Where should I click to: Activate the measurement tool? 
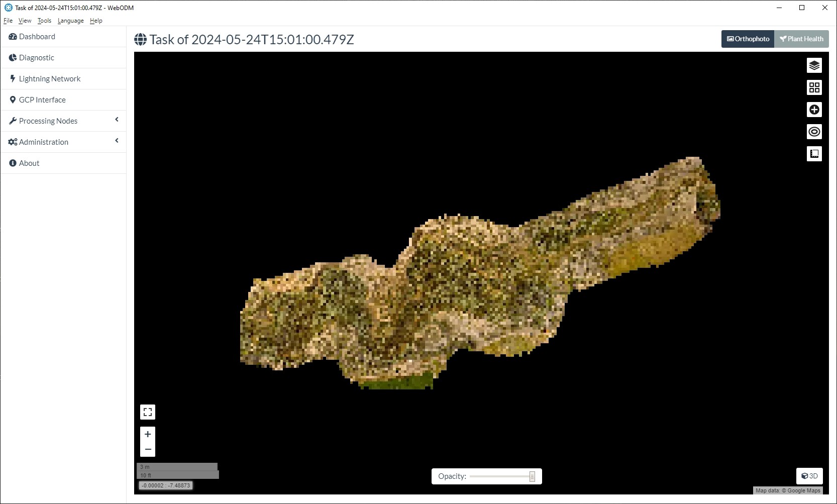(814, 154)
